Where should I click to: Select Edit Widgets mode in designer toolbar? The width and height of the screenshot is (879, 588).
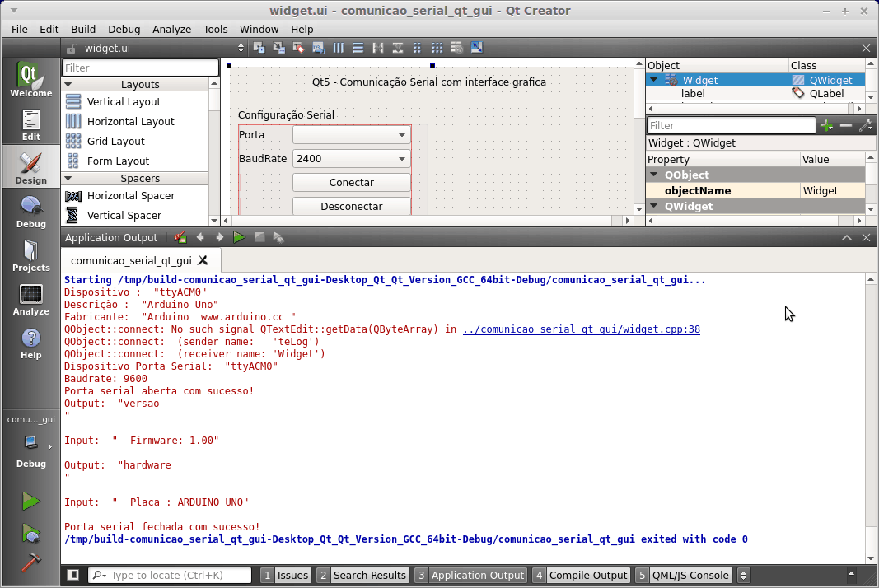(259, 49)
